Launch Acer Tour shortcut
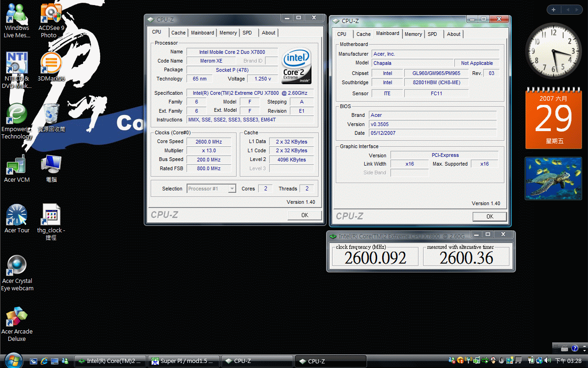The height and width of the screenshot is (368, 588). pos(17,218)
